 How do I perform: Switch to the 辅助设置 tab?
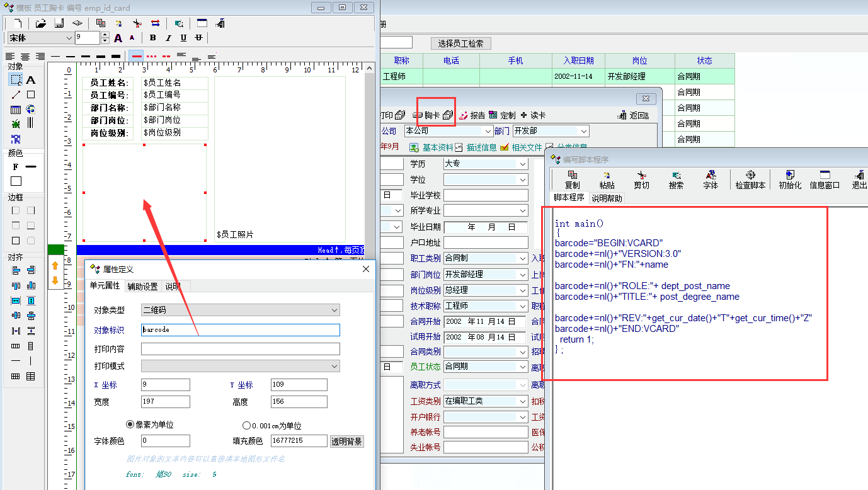tap(142, 286)
